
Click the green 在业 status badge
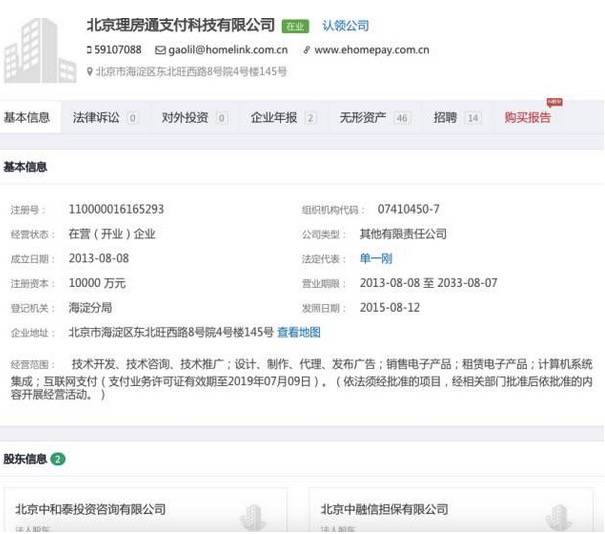tap(295, 26)
